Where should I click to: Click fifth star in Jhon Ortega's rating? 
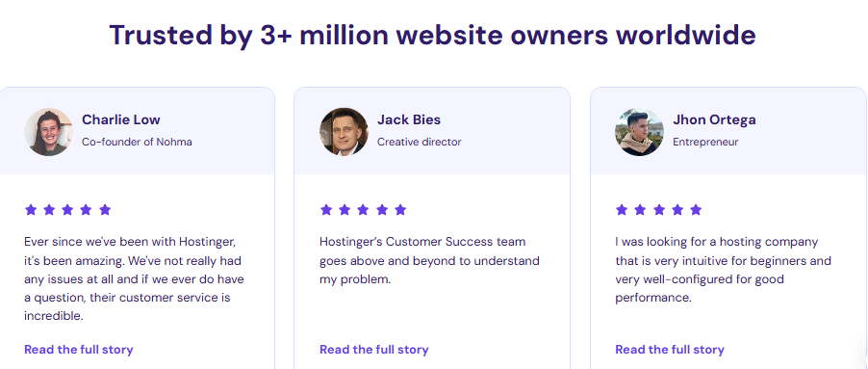[x=696, y=209]
